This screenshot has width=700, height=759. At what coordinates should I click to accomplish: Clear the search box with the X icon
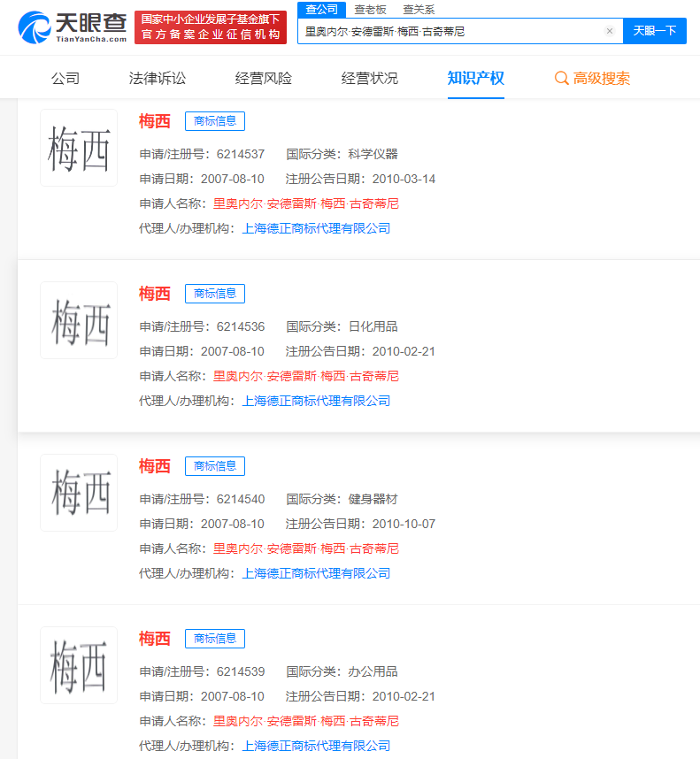[x=609, y=31]
